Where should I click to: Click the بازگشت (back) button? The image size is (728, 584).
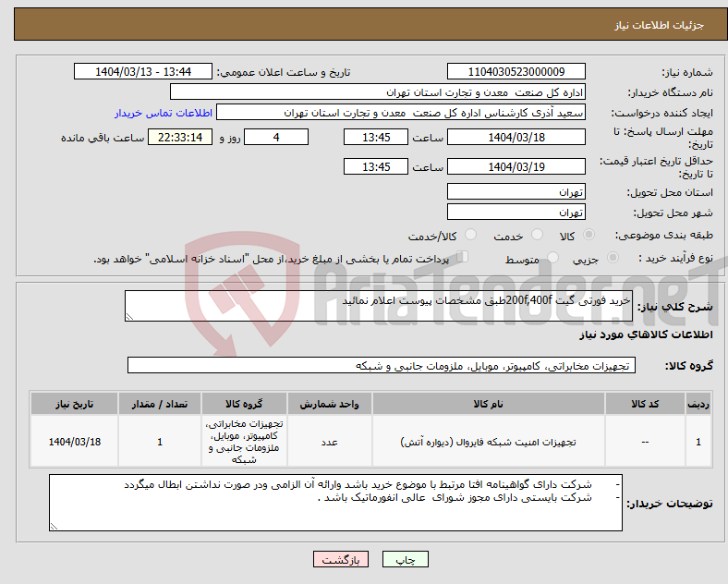341,559
